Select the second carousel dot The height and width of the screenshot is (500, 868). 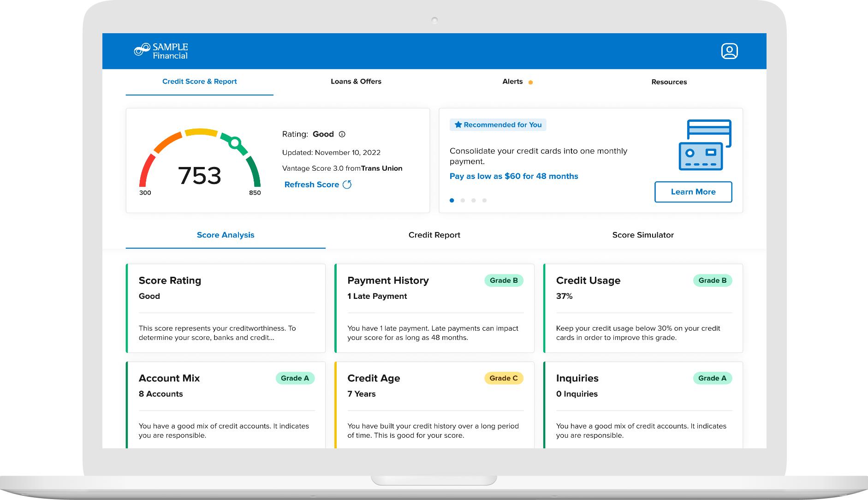pyautogui.click(x=463, y=200)
